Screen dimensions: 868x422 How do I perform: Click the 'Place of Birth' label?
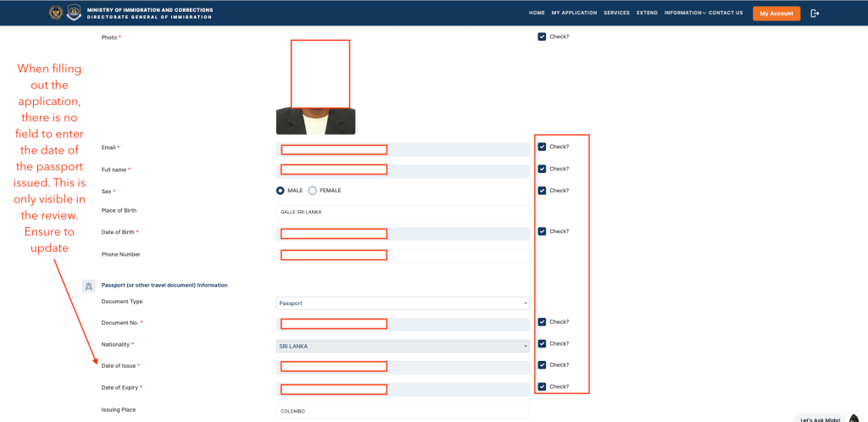point(119,211)
